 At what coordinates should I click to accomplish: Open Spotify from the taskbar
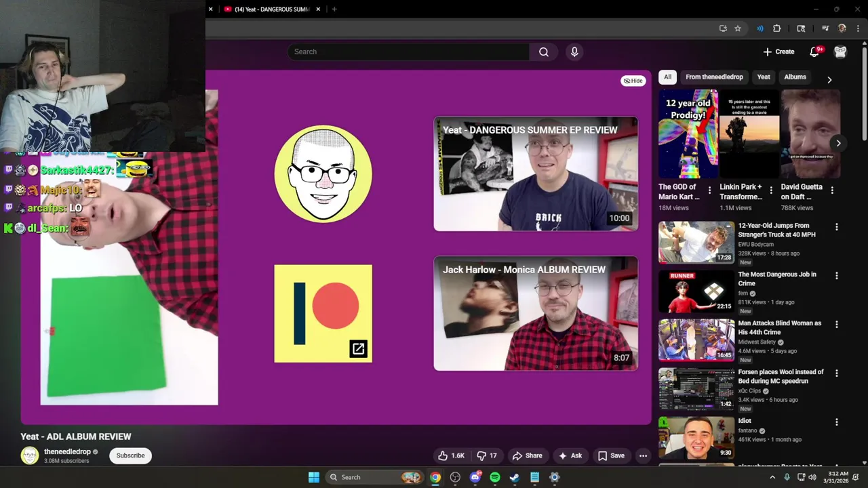click(x=495, y=477)
